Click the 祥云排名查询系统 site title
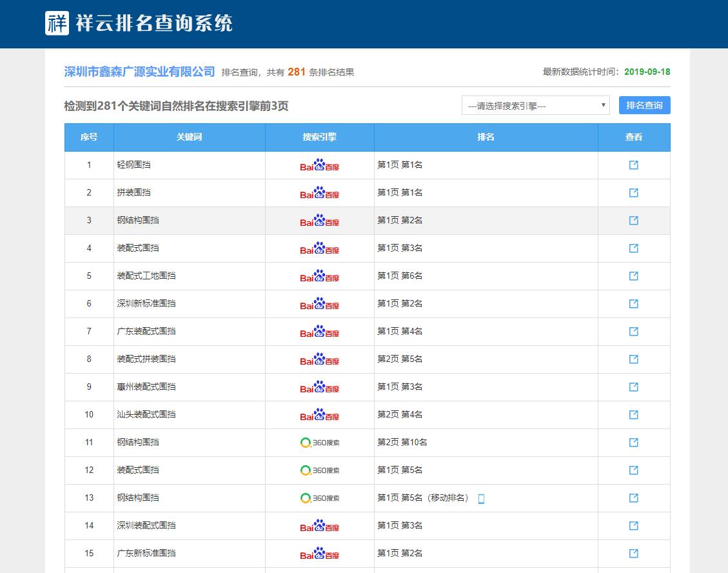728x573 pixels. [154, 24]
